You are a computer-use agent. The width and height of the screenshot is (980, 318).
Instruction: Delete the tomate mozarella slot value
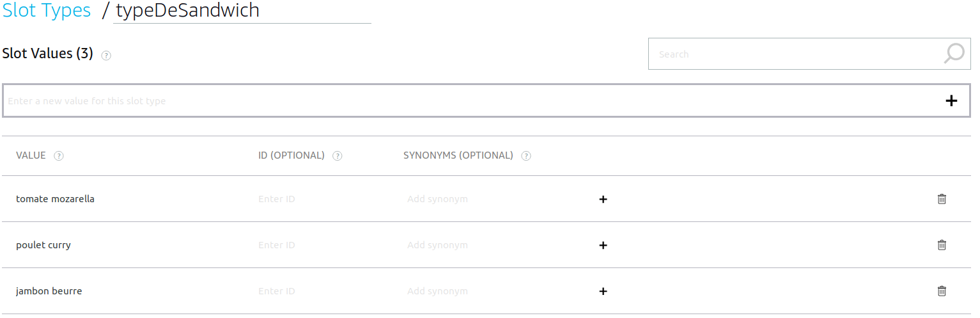point(942,199)
